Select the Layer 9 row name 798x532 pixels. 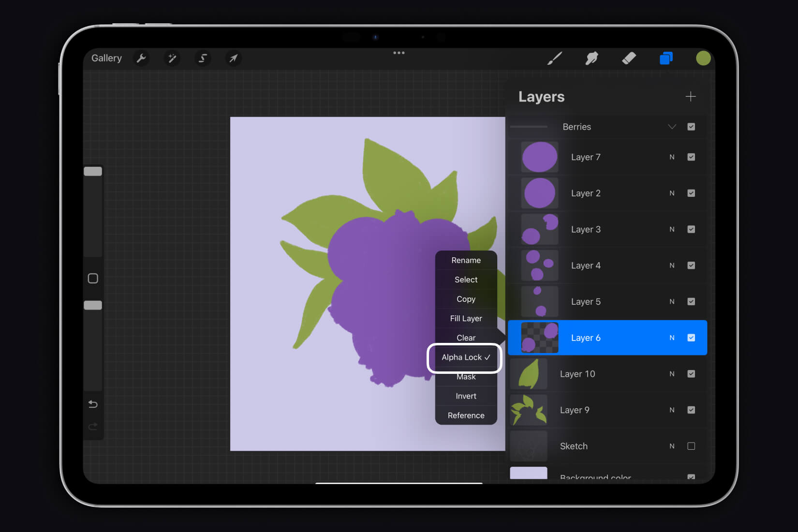pyautogui.click(x=575, y=410)
